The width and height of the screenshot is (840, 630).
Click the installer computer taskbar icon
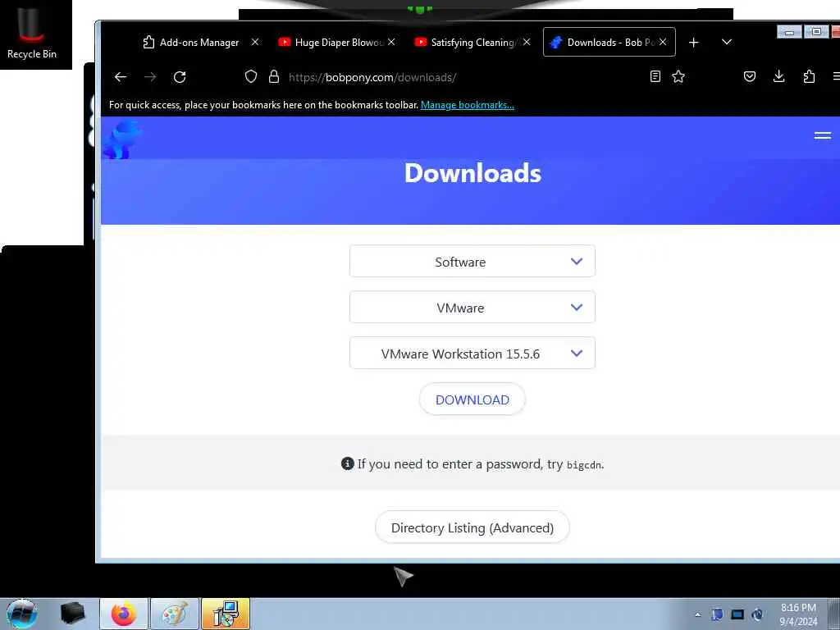pyautogui.click(x=226, y=614)
